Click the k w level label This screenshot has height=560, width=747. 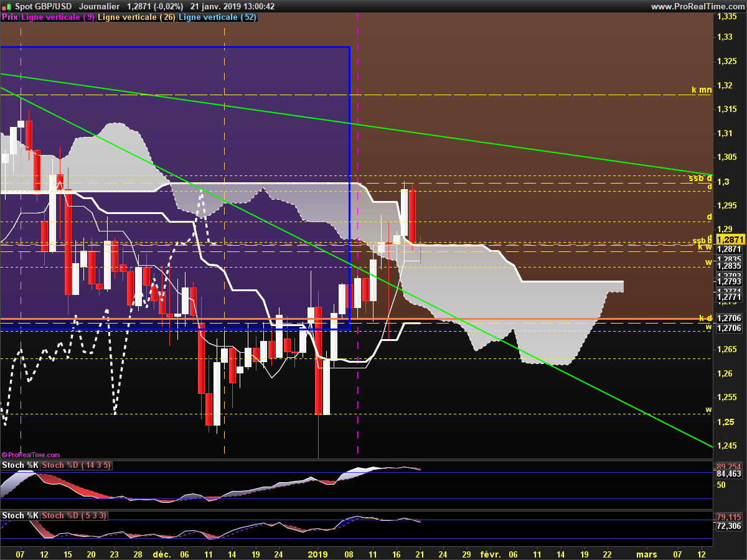click(x=705, y=247)
